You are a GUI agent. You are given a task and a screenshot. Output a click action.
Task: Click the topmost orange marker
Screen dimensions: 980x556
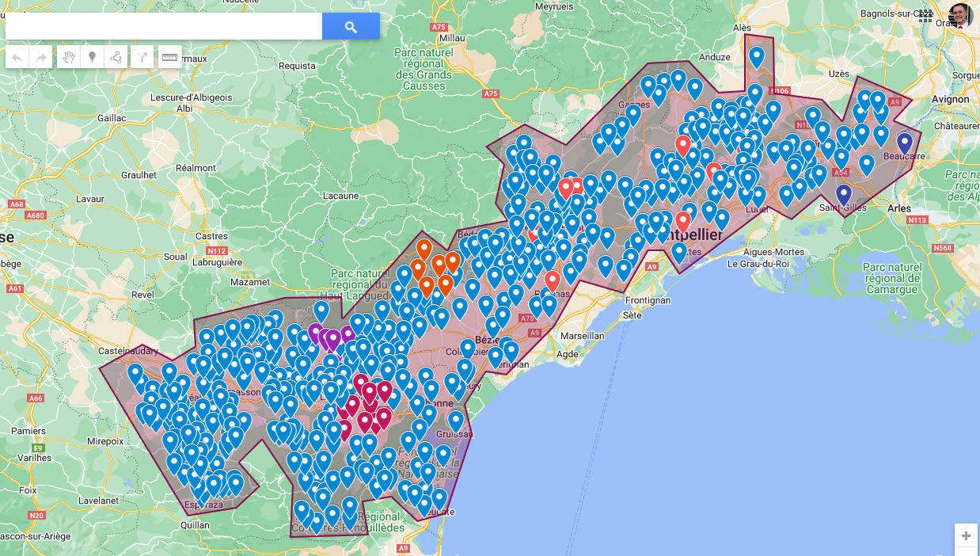424,249
